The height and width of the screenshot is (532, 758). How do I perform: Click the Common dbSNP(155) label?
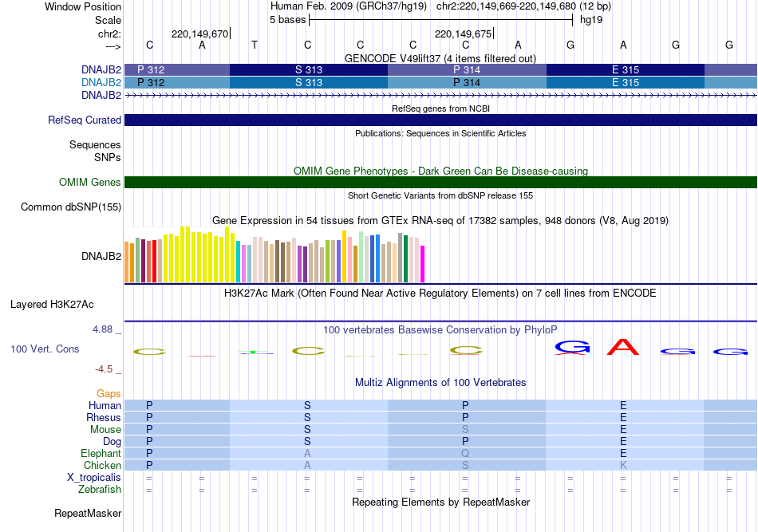[x=70, y=207]
